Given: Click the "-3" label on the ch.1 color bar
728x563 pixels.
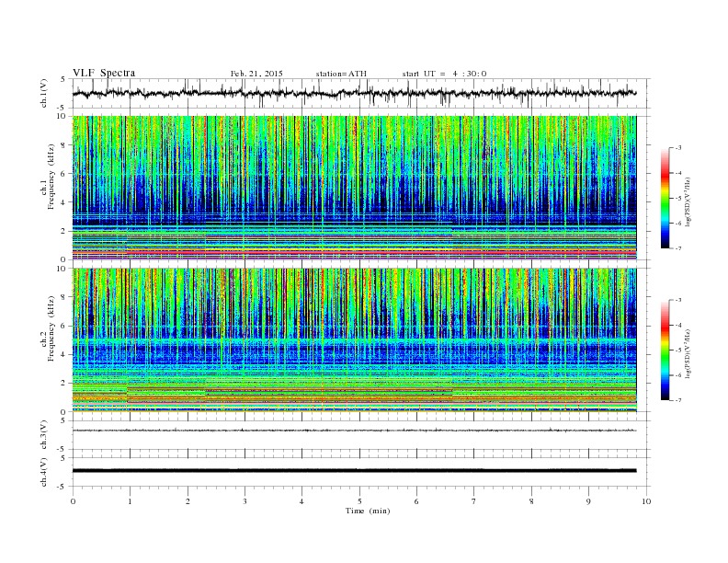Looking at the screenshot, I should coord(677,148).
